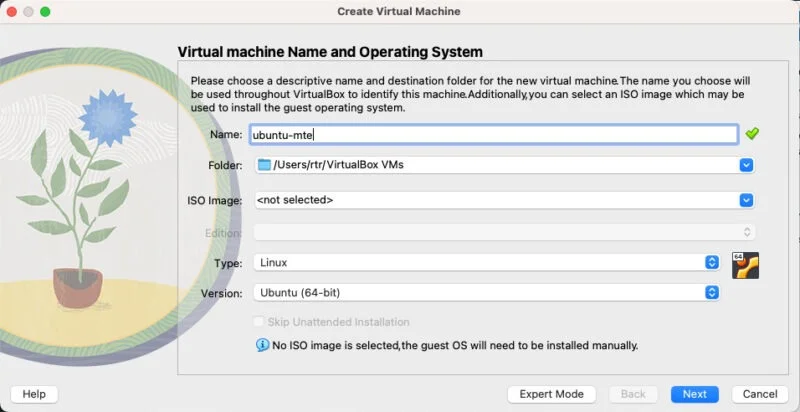The width and height of the screenshot is (800, 412).
Task: Click the Virtual machine Name and Operating System heading
Action: coord(330,52)
